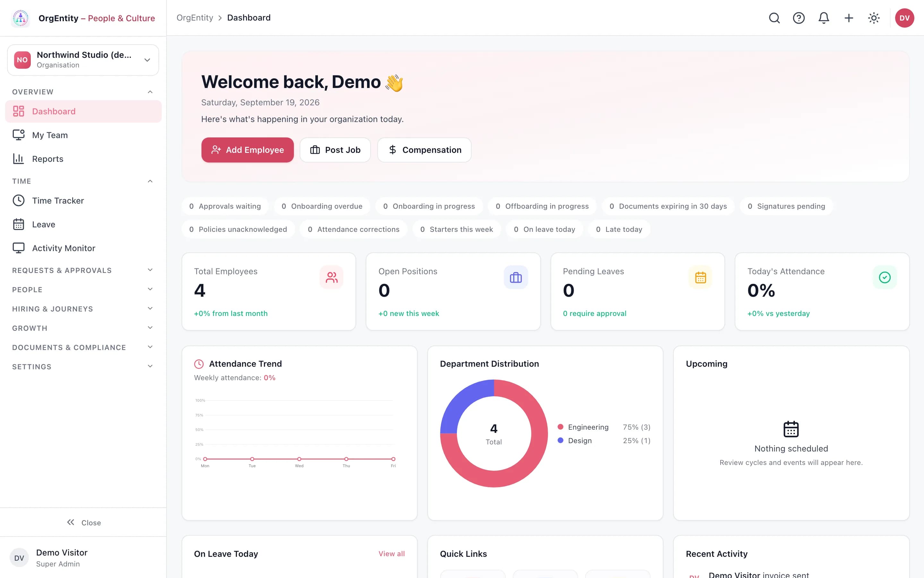
Task: Click the Compensation button
Action: [424, 150]
